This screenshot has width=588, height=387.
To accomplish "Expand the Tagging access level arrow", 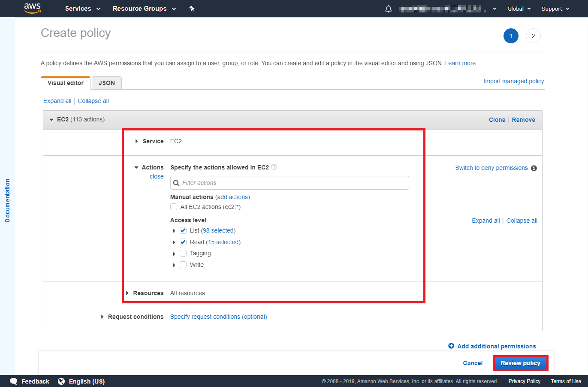I will point(174,254).
